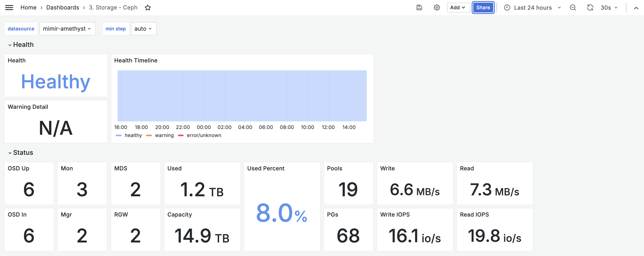Click the 8.0% used percent value
Screen dimensions: 644x256
coord(281,213)
